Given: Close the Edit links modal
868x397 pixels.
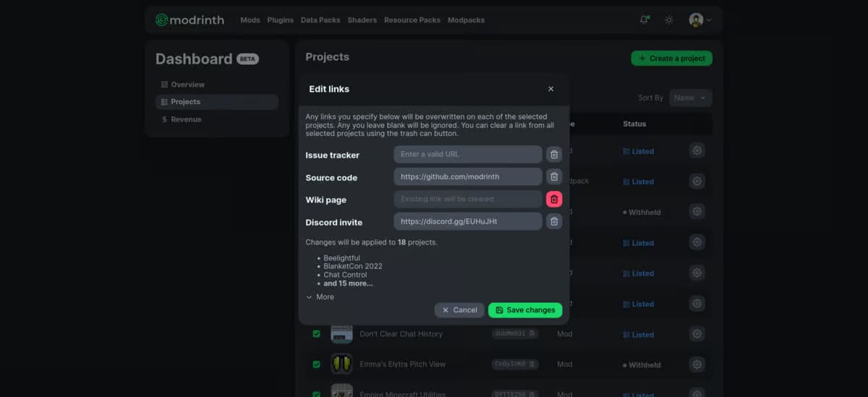Looking at the screenshot, I should coord(550,89).
